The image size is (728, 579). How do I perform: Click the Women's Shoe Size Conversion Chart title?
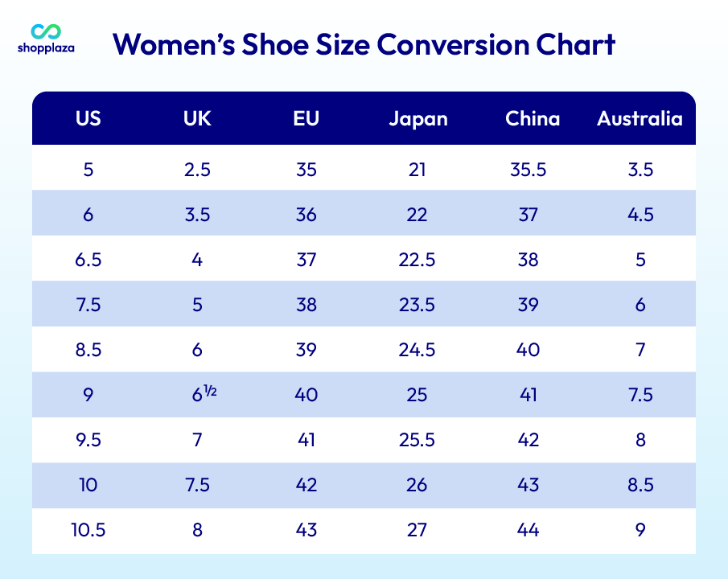(364, 43)
